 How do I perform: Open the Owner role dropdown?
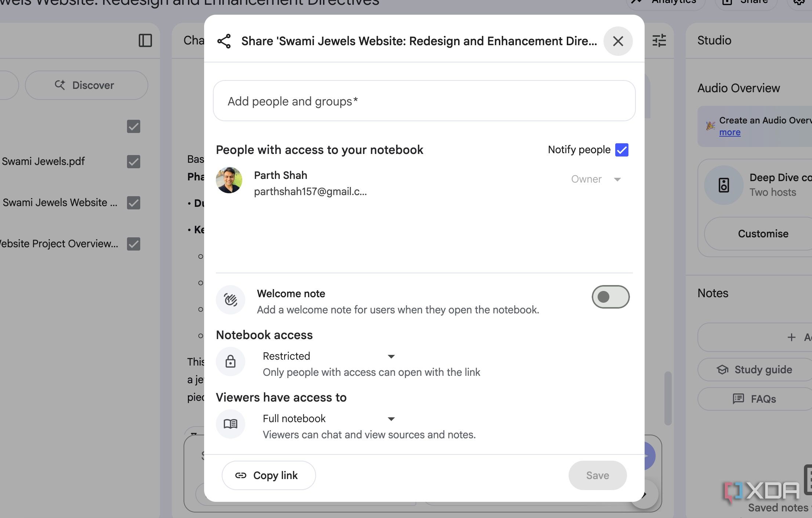click(596, 179)
